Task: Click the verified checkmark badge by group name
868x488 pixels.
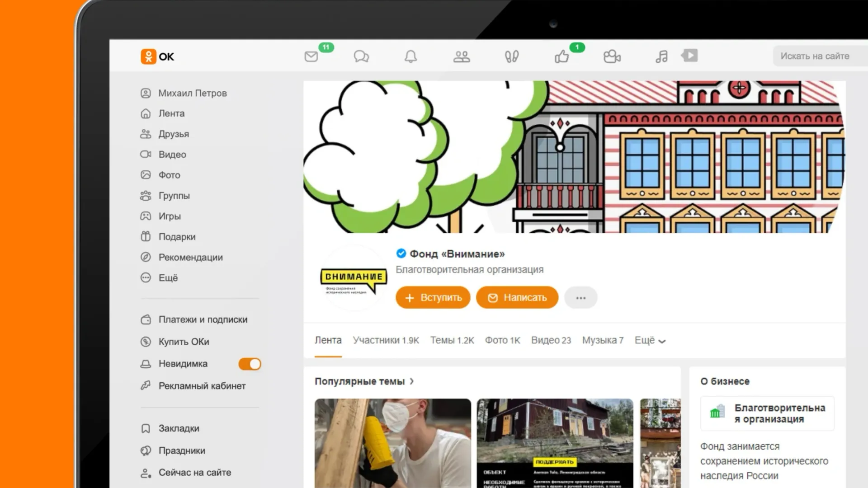Action: click(401, 253)
